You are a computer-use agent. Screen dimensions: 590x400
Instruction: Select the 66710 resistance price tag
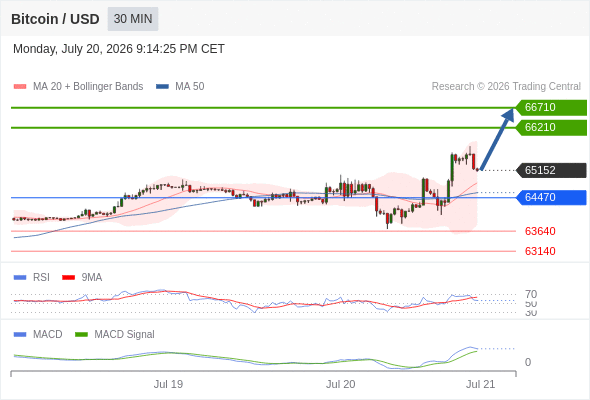click(x=551, y=108)
